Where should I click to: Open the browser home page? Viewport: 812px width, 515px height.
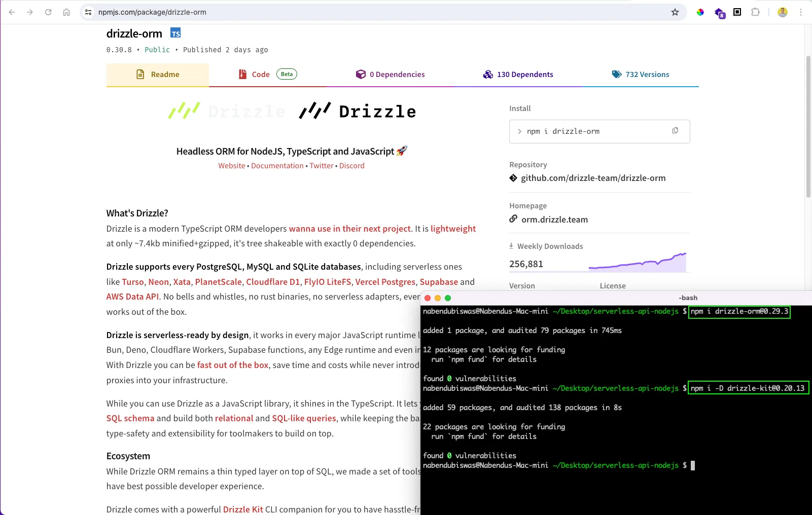(66, 12)
